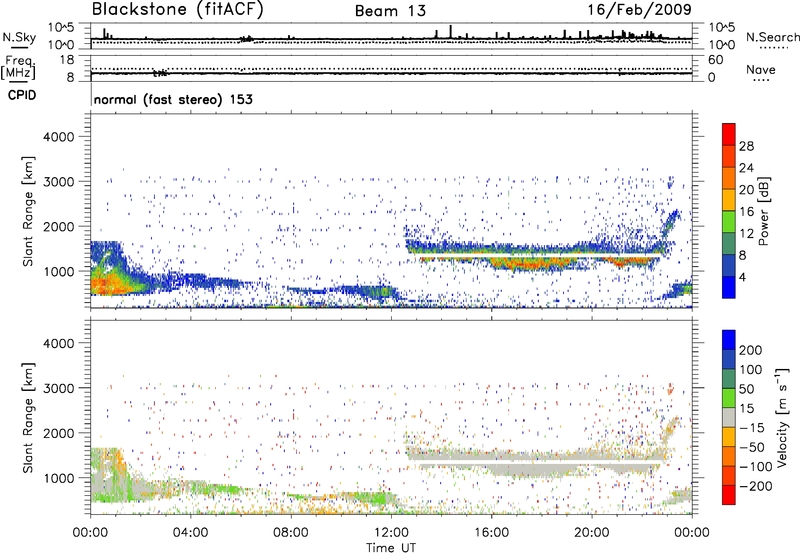Click the tall noise spike in N.Sky panel

[x=451, y=32]
